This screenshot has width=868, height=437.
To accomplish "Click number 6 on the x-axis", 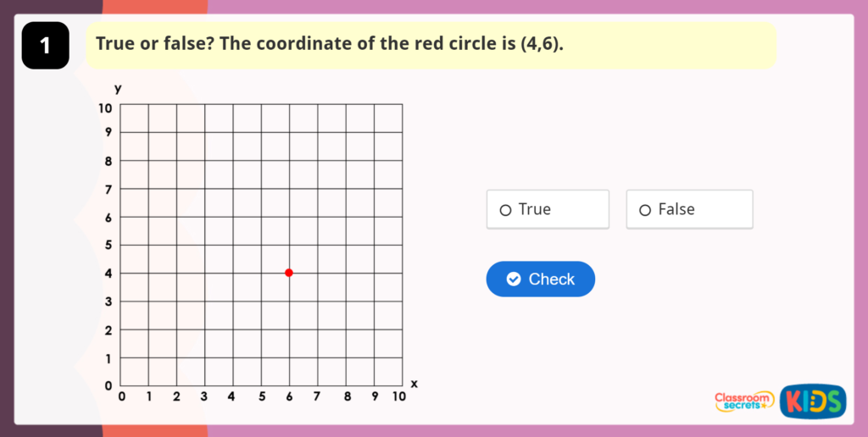I will pos(289,396).
